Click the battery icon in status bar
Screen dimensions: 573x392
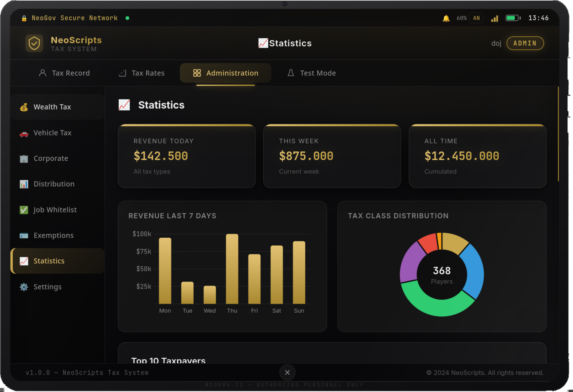pyautogui.click(x=513, y=18)
